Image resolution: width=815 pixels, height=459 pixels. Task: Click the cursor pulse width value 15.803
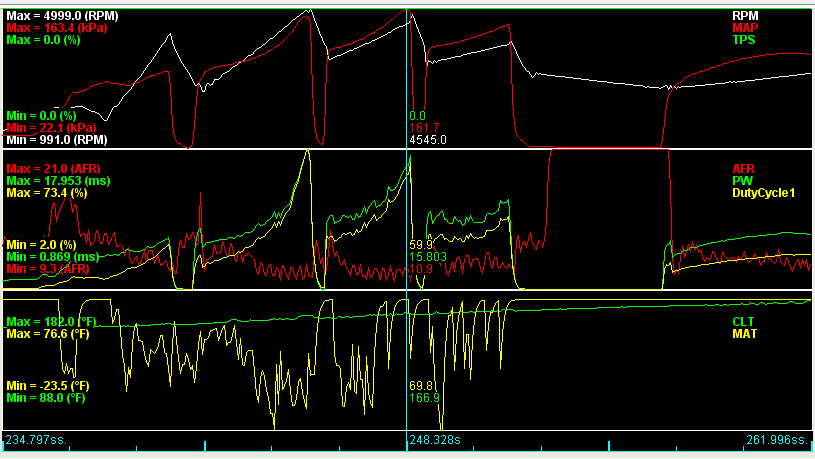point(428,256)
